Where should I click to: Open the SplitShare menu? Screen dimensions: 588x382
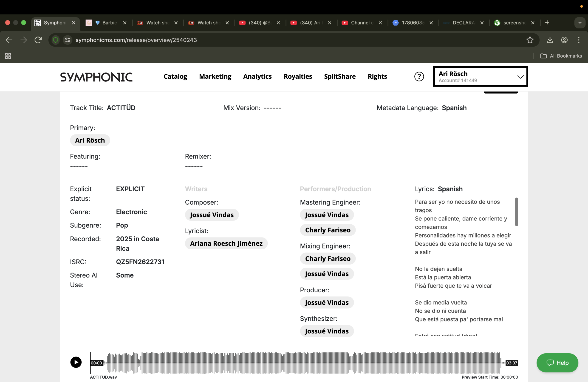point(340,76)
